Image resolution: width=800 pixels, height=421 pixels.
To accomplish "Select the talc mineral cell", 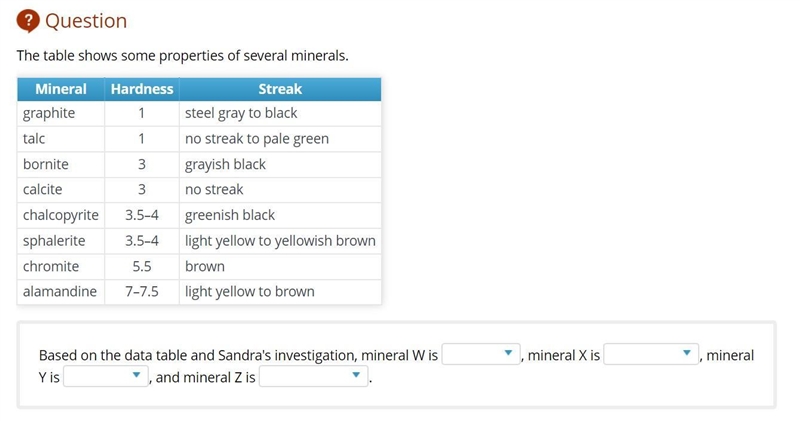I will click(61, 139).
